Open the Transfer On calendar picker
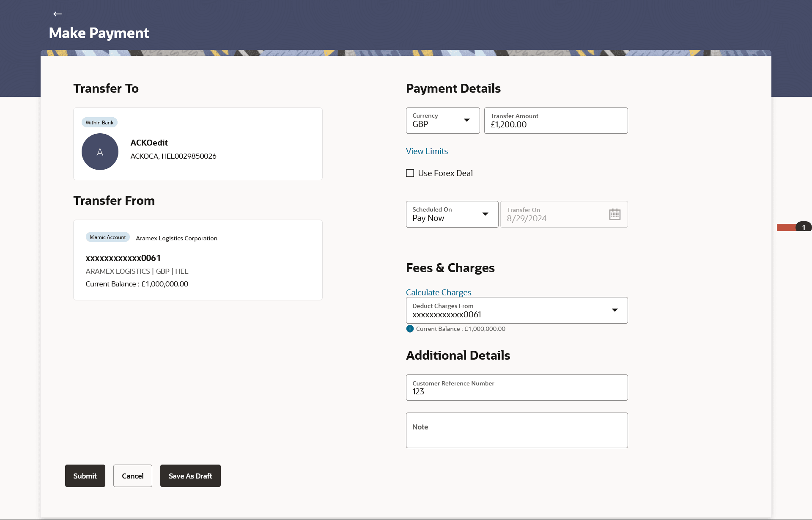812x520 pixels. click(614, 214)
